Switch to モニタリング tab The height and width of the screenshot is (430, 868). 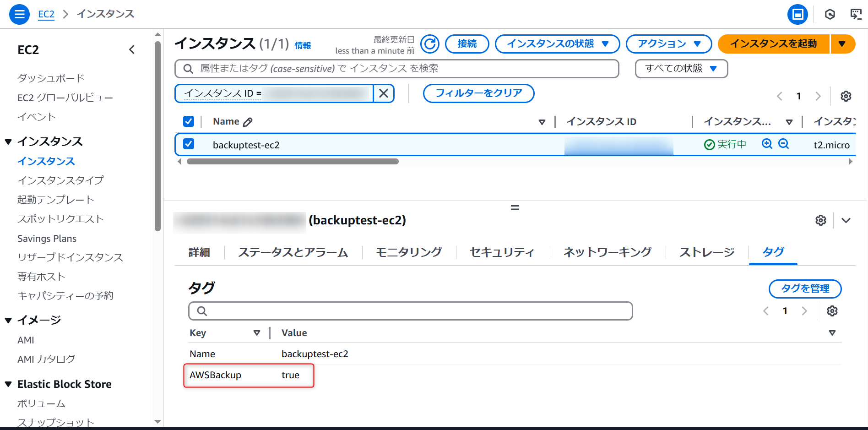[409, 252]
